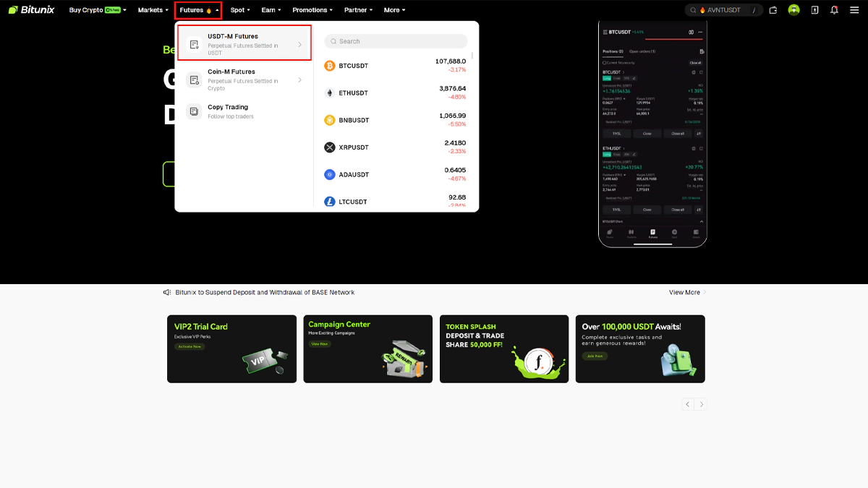The image size is (868, 488).
Task: Click the announcement speaker icon
Action: click(167, 293)
